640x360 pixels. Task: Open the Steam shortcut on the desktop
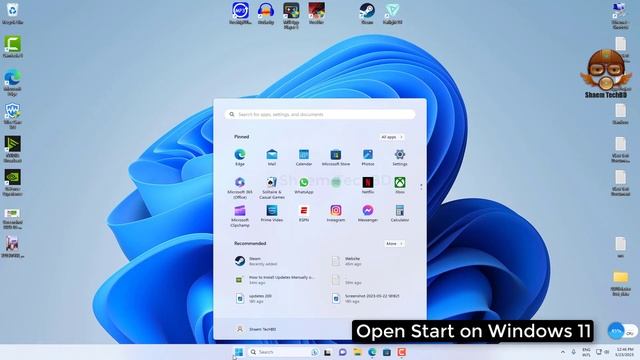pyautogui.click(x=367, y=13)
